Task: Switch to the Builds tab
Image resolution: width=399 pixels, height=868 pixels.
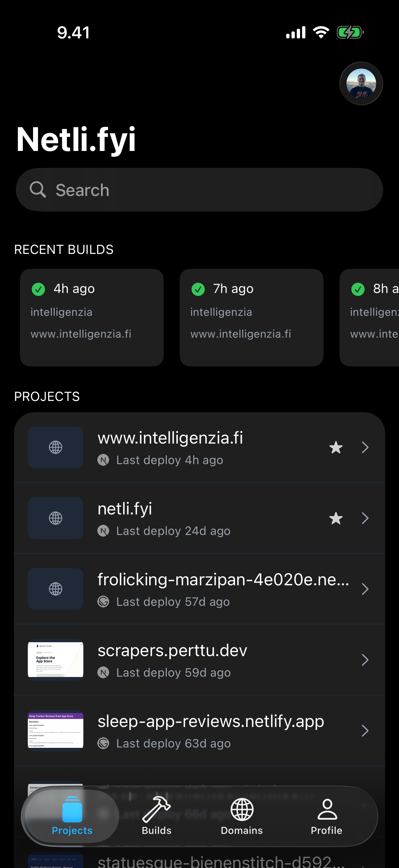Action: (156, 819)
